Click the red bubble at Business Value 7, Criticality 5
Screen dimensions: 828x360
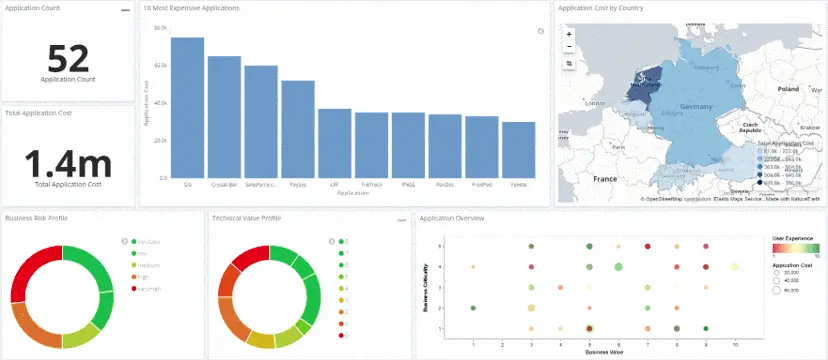coord(647,247)
